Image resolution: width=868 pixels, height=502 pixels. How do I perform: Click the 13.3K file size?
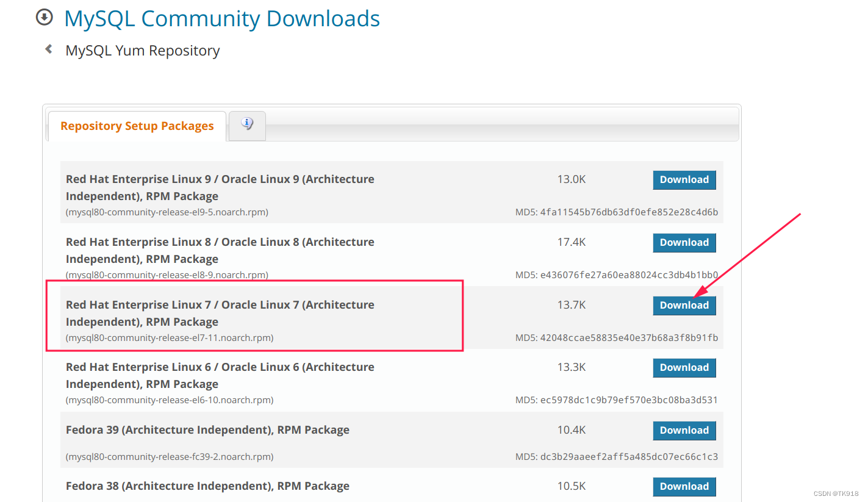(x=572, y=368)
